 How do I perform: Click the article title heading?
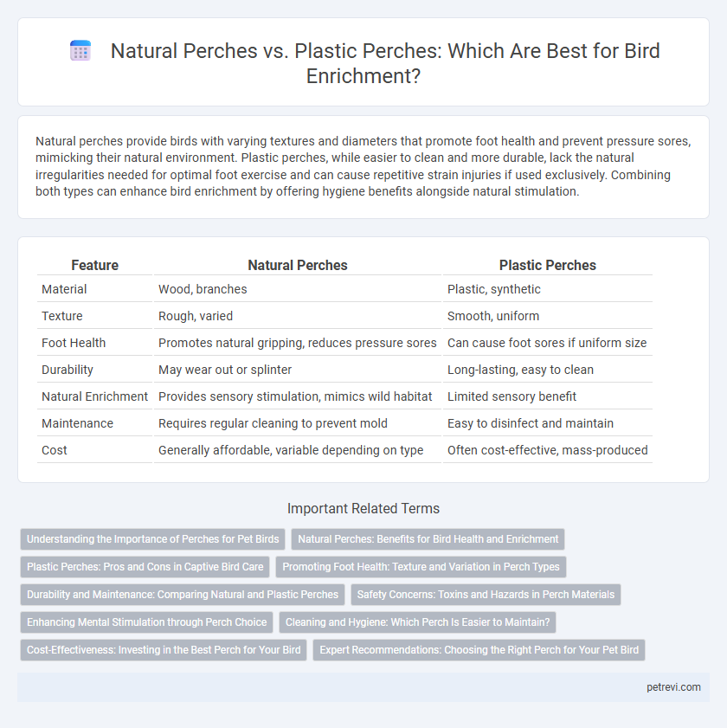385,63
